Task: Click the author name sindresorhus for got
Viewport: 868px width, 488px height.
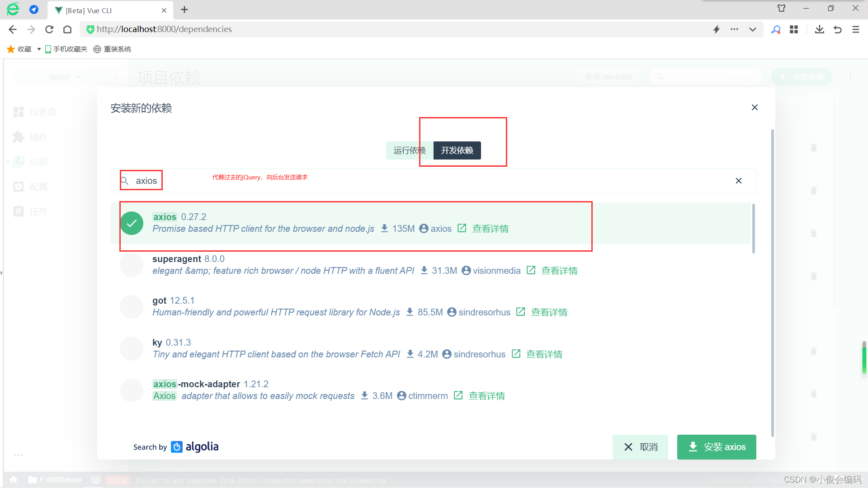Action: coord(484,312)
